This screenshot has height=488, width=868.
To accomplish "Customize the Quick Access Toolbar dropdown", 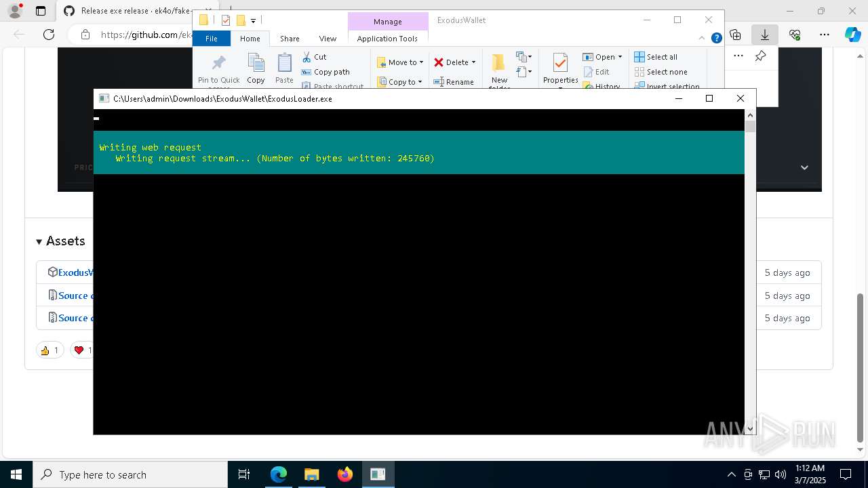I will pyautogui.click(x=253, y=21).
